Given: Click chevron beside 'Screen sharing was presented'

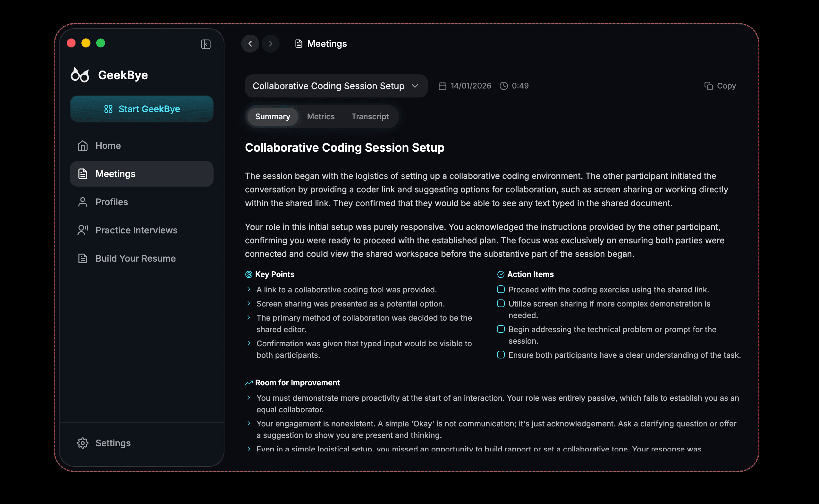Looking at the screenshot, I should coord(249,303).
